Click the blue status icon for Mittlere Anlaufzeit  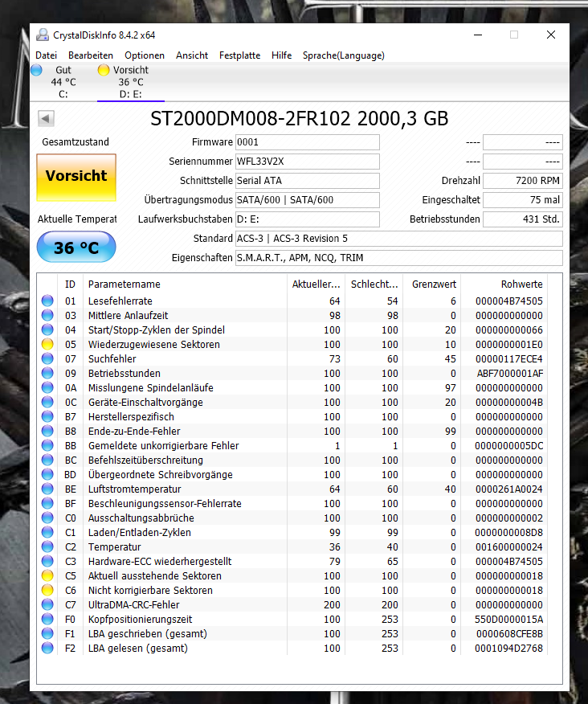click(x=47, y=315)
